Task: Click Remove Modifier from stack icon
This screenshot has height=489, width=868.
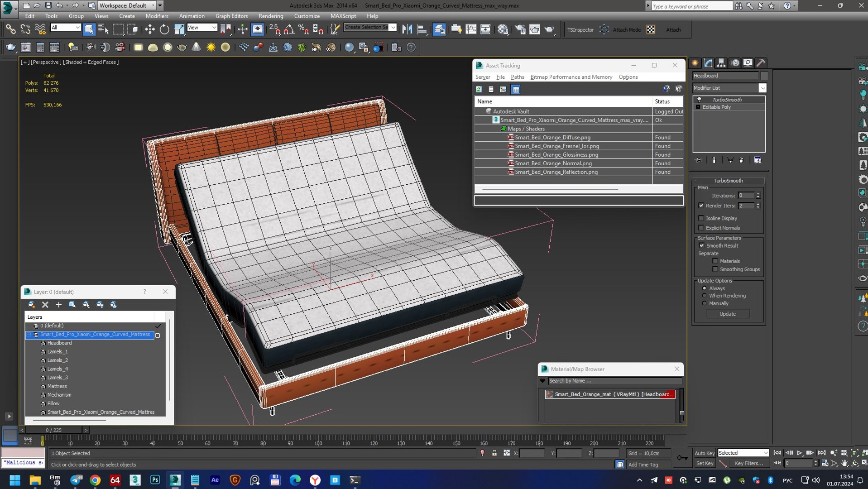Action: 741,160
